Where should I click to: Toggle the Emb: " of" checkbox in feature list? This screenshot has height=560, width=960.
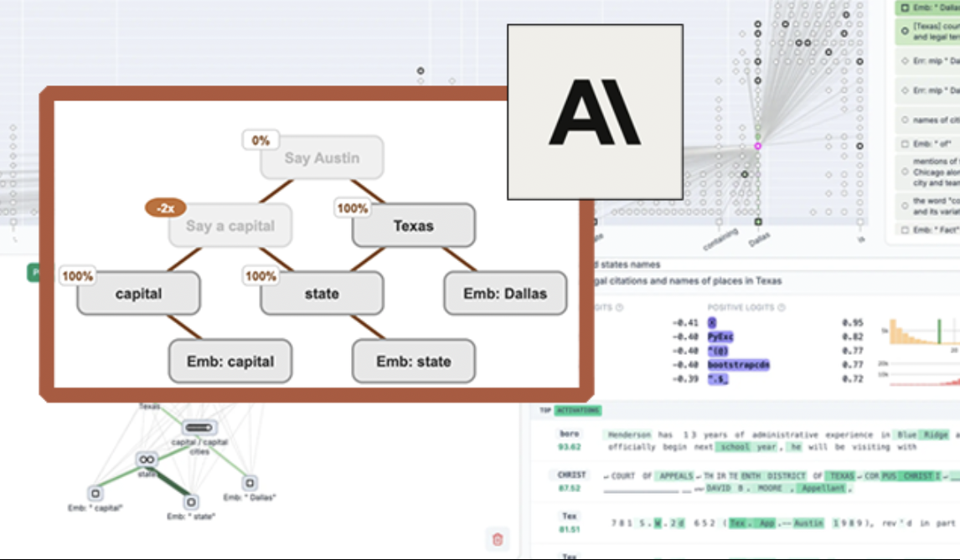click(904, 144)
